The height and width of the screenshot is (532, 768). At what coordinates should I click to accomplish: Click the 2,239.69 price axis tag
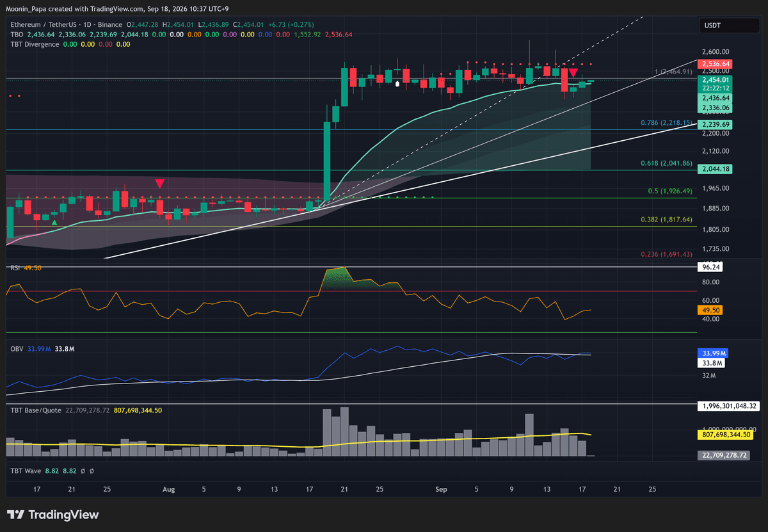716,124
